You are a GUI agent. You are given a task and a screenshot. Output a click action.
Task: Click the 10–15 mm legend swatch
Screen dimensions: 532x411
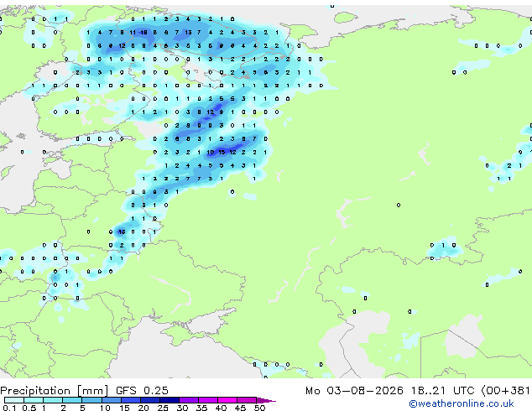click(x=111, y=400)
